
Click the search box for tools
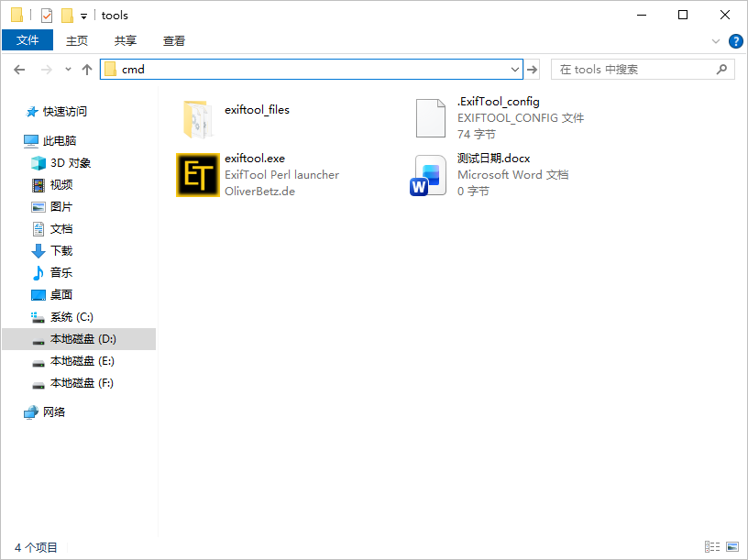(632, 70)
